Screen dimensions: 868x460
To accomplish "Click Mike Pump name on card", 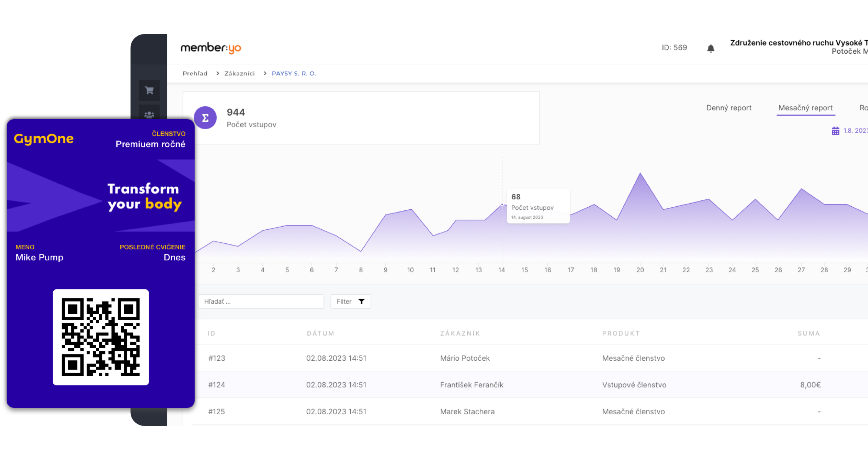I will click(39, 257).
